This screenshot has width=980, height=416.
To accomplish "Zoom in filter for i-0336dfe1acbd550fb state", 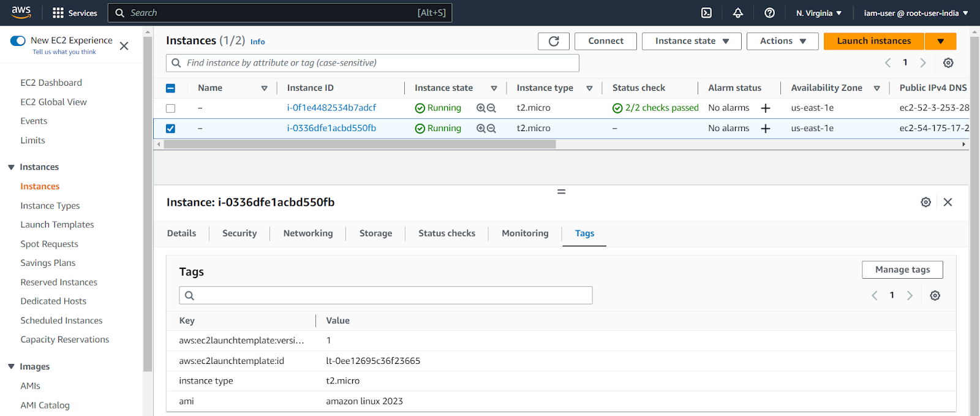I will tap(481, 129).
